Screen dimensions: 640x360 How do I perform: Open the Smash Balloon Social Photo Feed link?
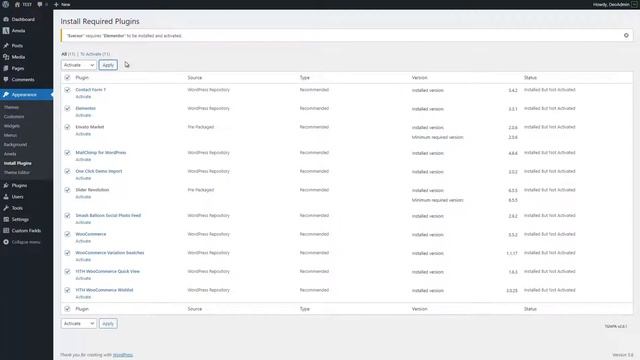(x=108, y=216)
